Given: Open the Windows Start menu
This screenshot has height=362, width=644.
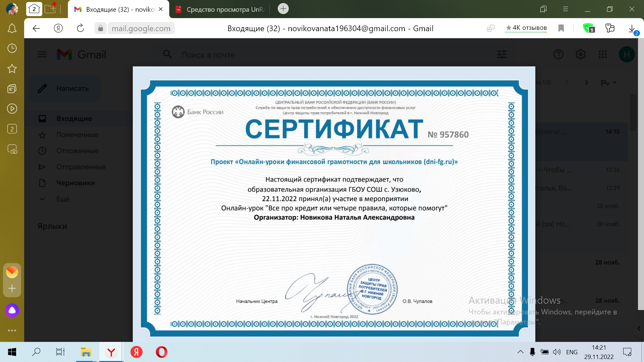Looking at the screenshot, I should click(12, 352).
